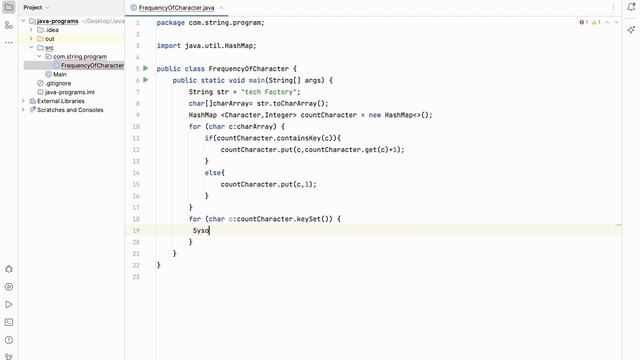Click the "tech Factory" string literal

click(270, 92)
